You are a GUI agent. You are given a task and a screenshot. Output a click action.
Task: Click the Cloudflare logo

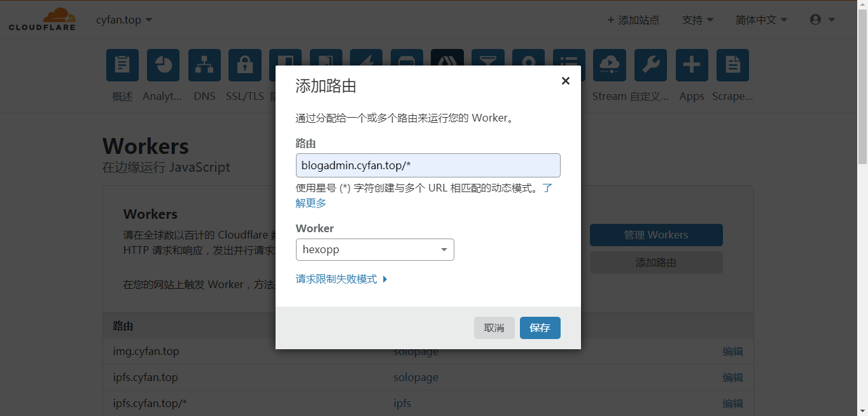42,19
